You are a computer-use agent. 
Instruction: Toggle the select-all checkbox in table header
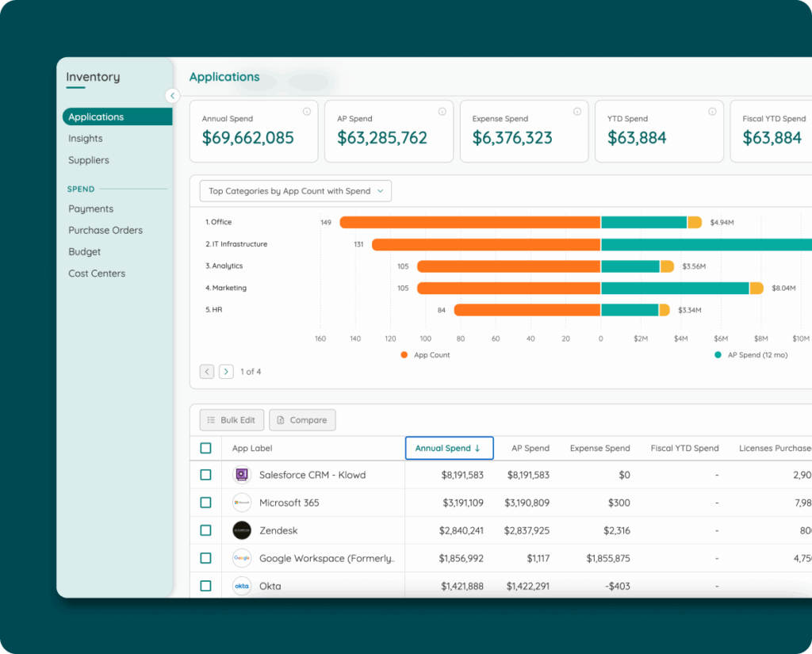tap(205, 448)
